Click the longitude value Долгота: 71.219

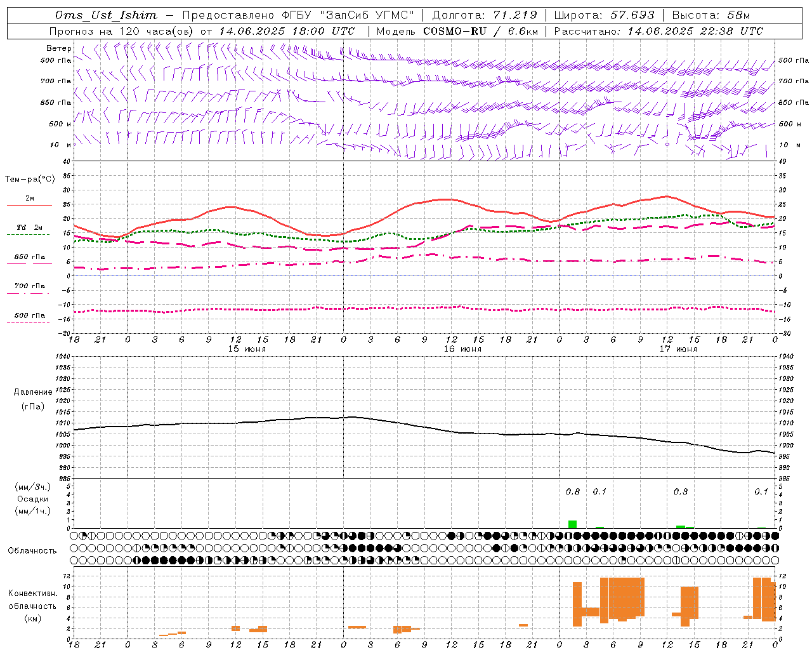coord(485,15)
